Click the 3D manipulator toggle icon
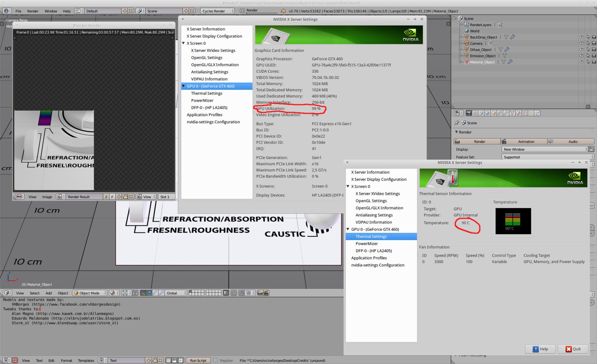This screenshot has height=364, width=597. point(143,293)
